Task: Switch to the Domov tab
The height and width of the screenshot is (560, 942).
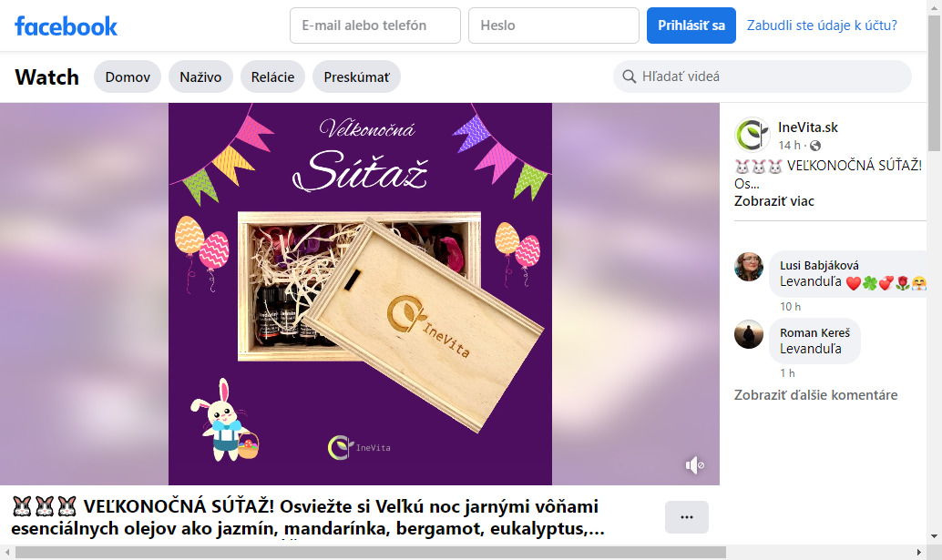Action: pyautogui.click(x=128, y=76)
